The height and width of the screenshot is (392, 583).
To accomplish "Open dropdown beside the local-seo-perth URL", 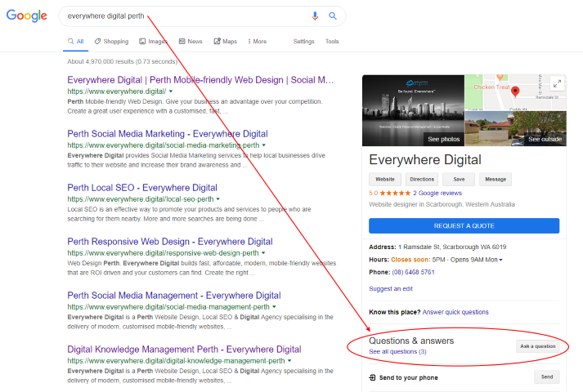I will pos(218,199).
